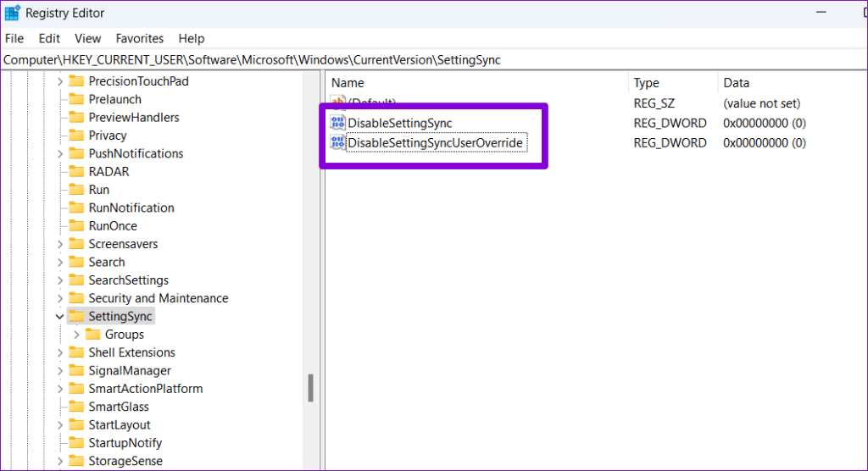The height and width of the screenshot is (471, 868).
Task: Collapse the SettingSync key
Action: (x=60, y=317)
